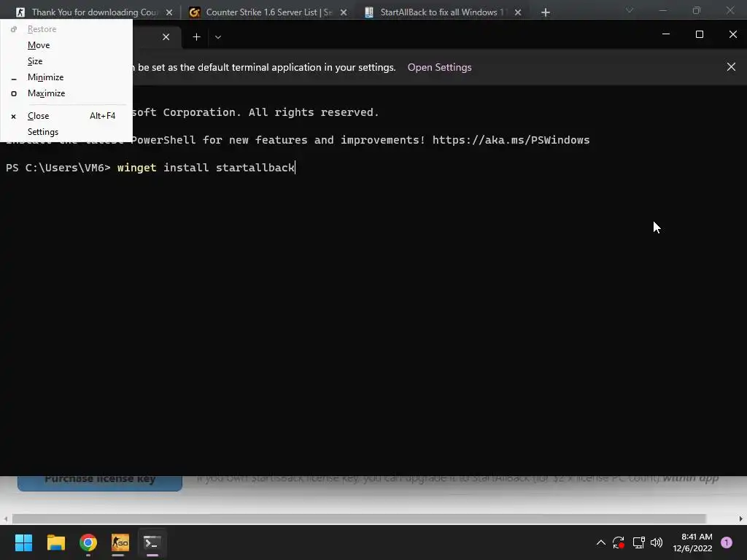
Task: Click the https://aka.ms/PSWindows URL text
Action: click(511, 140)
